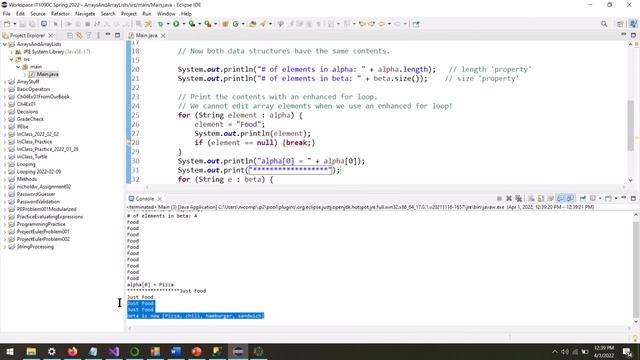Open the Display Selected Console dropdown arrow
Viewport: 640px width, 360px height.
coord(600,198)
